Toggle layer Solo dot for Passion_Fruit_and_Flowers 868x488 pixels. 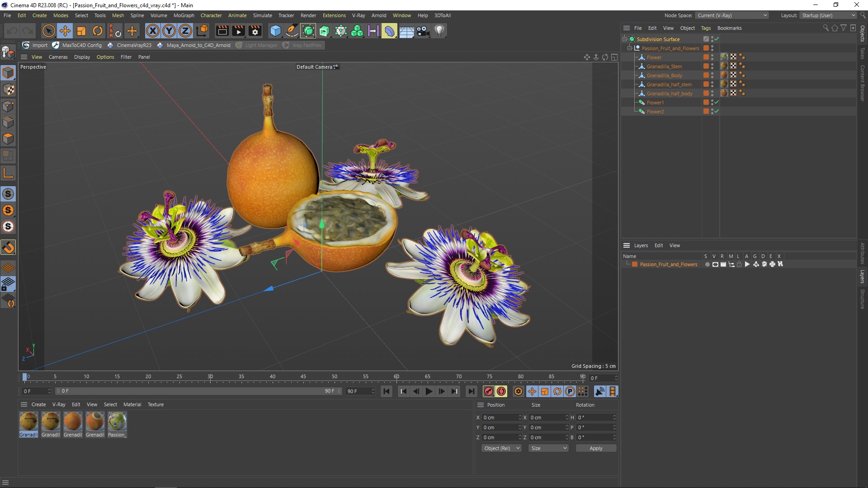click(x=707, y=264)
